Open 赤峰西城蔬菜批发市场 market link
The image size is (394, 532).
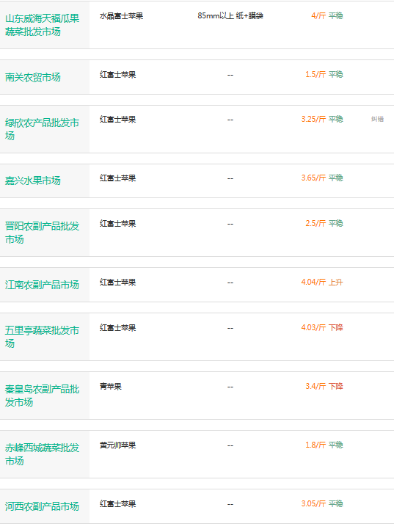(42, 454)
